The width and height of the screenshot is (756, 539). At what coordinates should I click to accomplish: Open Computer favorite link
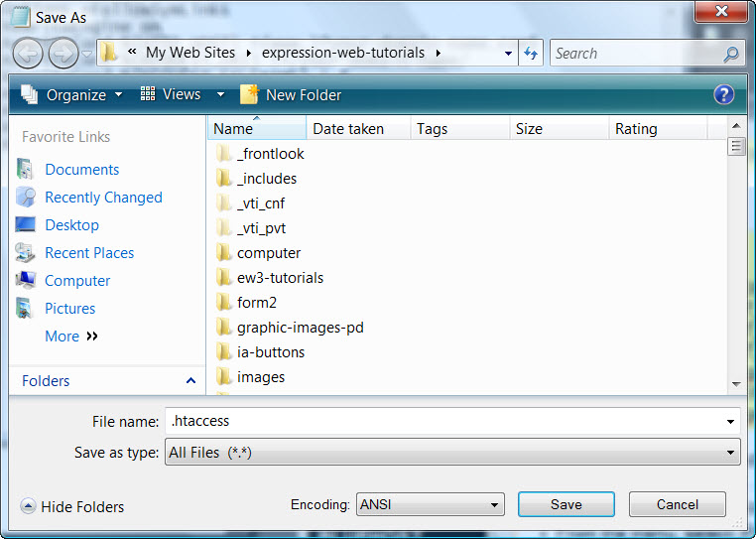[77, 280]
